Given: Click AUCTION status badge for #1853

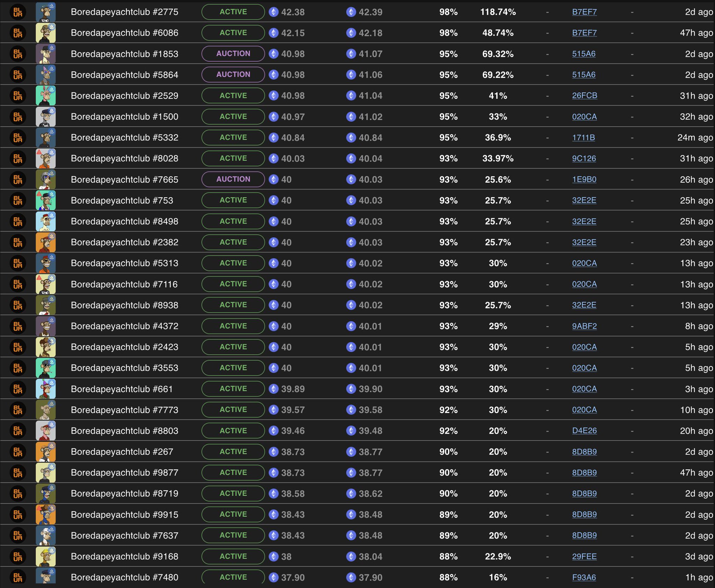Looking at the screenshot, I should point(233,54).
